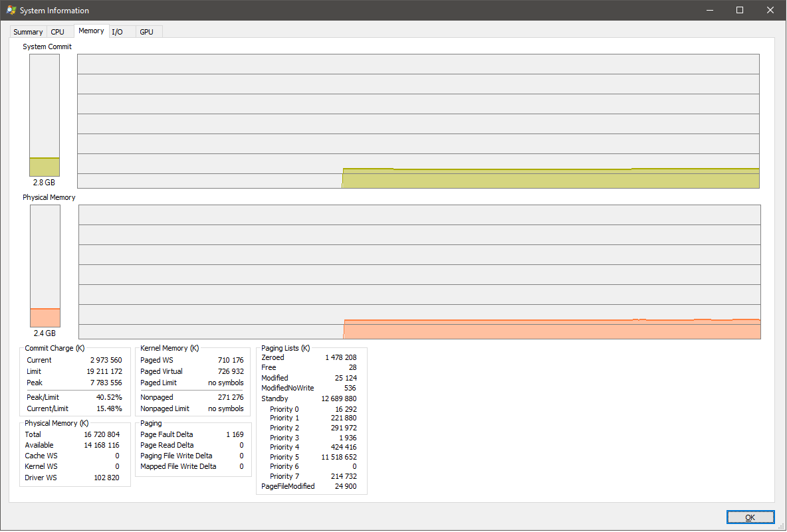Click the System Commit history graph

click(x=418, y=121)
